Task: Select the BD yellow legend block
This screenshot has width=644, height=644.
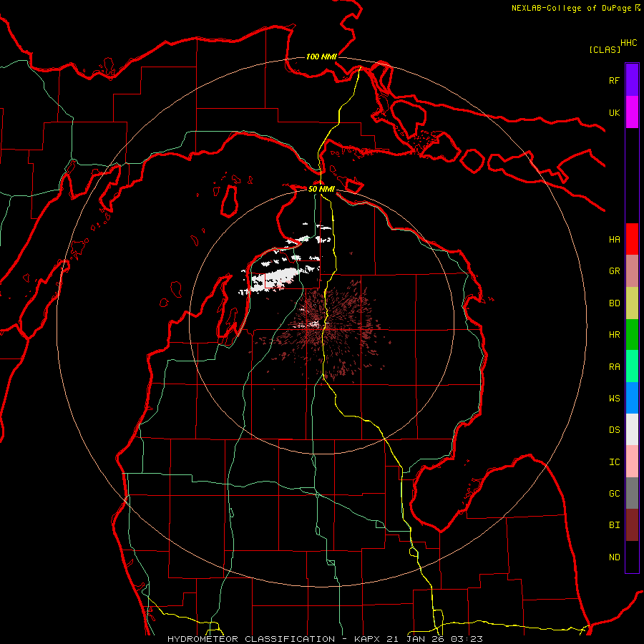Action: (x=632, y=303)
